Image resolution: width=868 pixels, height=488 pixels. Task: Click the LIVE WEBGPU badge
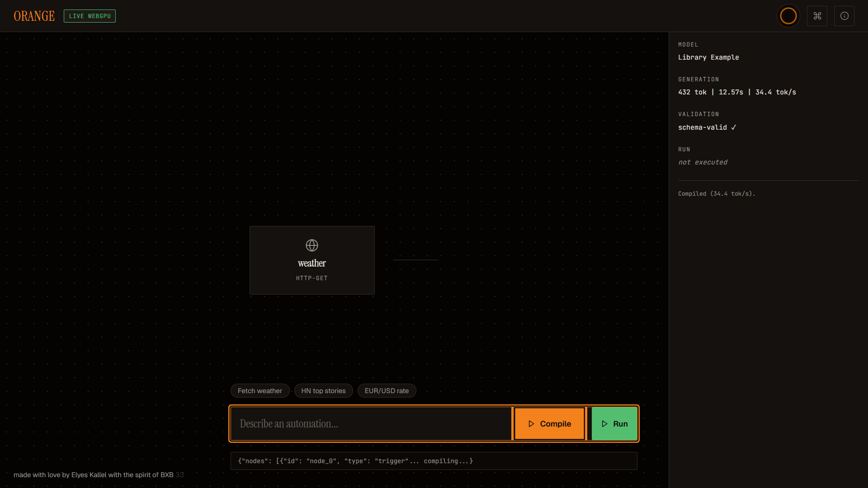tap(90, 16)
